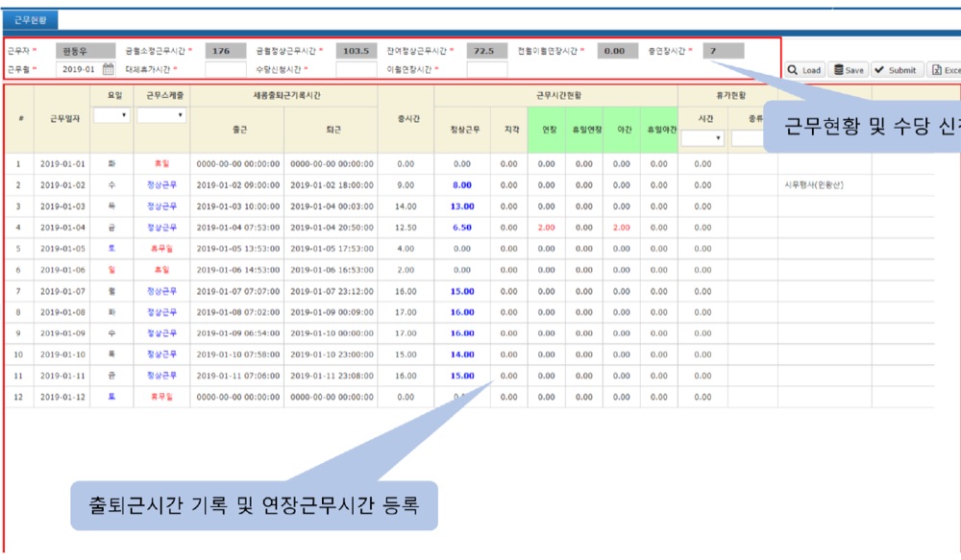Click the remark 시무행사(인왕산)

[814, 185]
